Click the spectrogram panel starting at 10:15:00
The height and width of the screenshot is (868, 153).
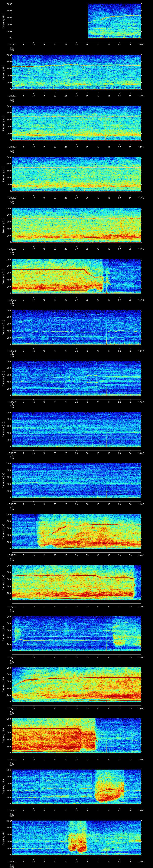[77, 327]
